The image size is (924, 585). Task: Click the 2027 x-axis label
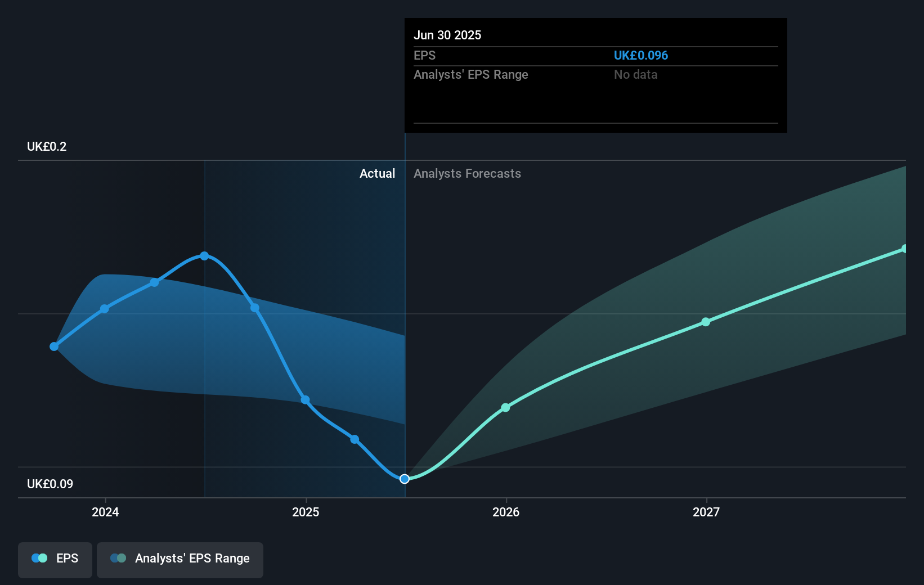pos(706,512)
